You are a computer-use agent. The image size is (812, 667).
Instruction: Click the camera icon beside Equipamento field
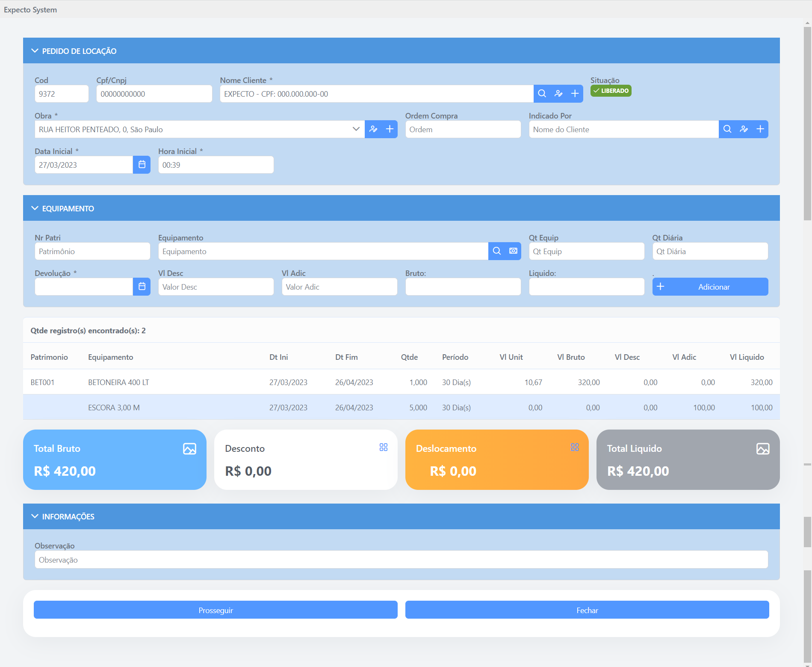point(513,251)
